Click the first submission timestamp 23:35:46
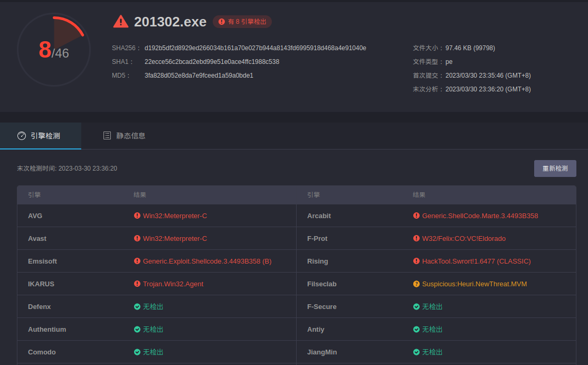The image size is (588, 365). (488, 76)
